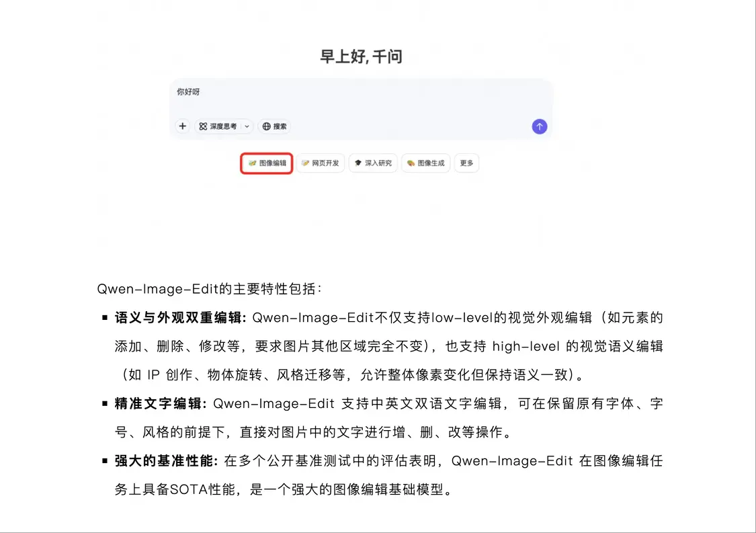Click the plus icon to attach a file
This screenshot has height=533, width=756.
point(182,126)
